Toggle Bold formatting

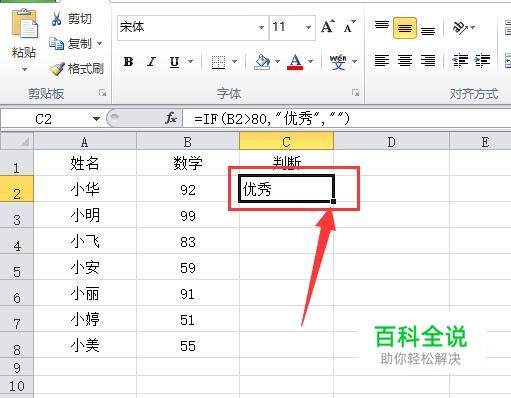128,62
